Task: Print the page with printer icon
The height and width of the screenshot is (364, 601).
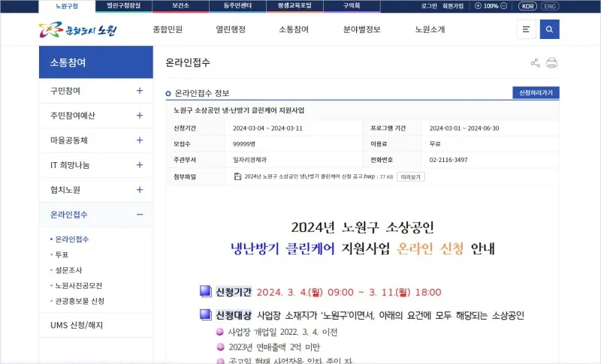Action: [552, 63]
